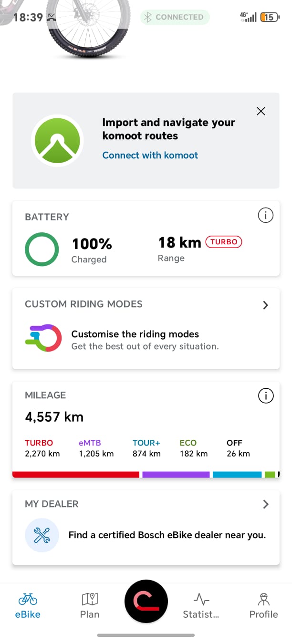Switch to the Plan tab
The width and height of the screenshot is (292, 644).
pyautogui.click(x=90, y=606)
